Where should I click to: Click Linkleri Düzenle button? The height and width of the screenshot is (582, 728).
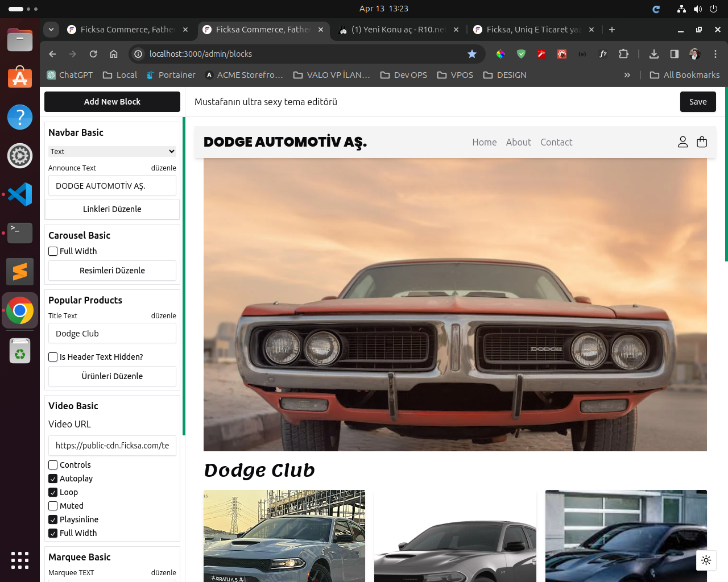112,209
